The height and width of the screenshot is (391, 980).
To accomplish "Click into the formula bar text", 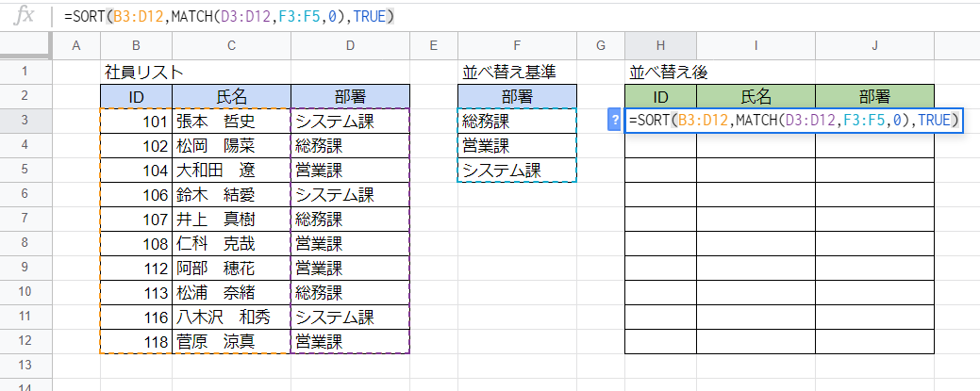I will coord(229,17).
